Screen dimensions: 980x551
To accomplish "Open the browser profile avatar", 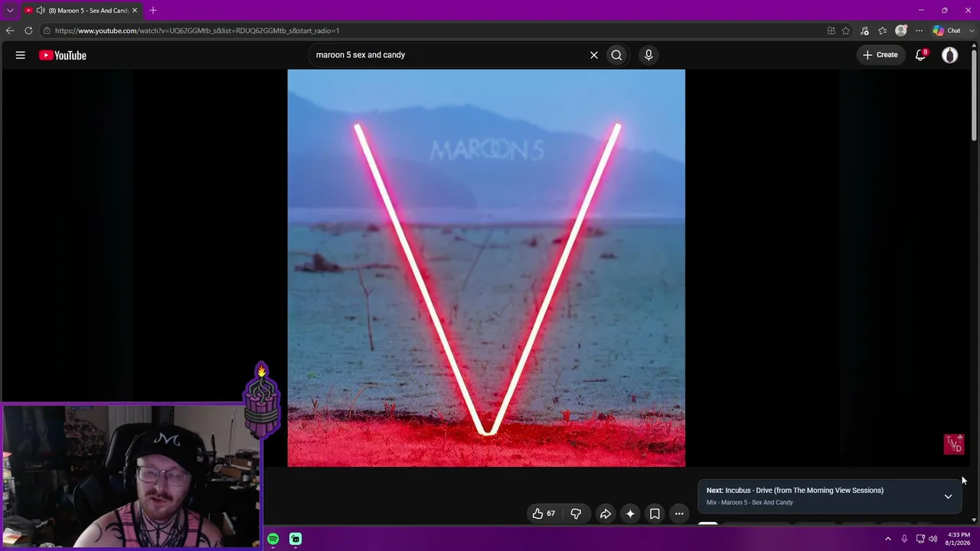I will [x=901, y=31].
